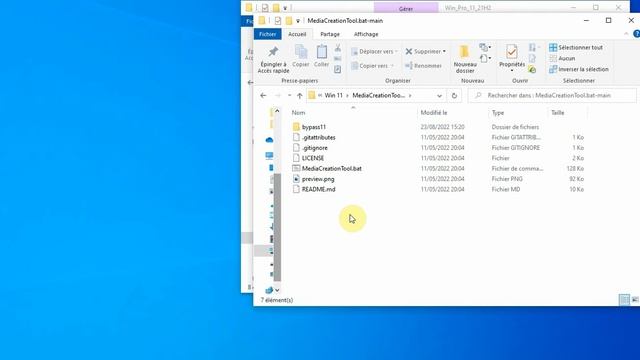
Task: Click the Edit icon in Ouvrir group
Action: pyautogui.click(x=532, y=59)
